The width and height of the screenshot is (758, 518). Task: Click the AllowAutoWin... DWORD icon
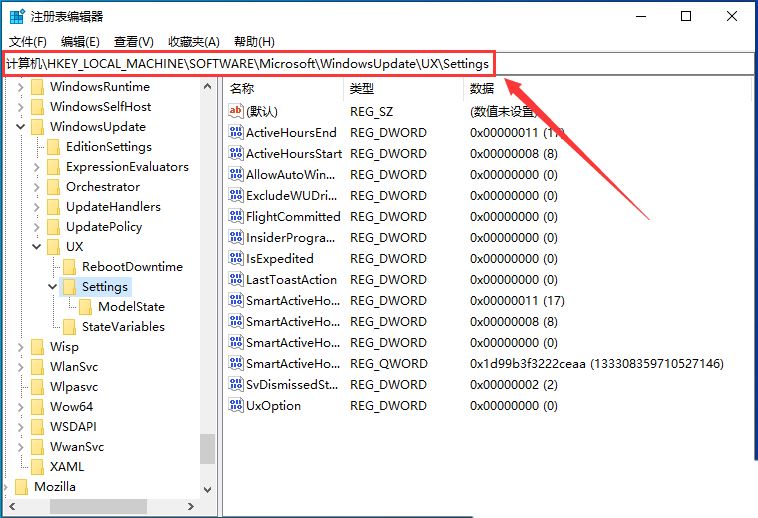(235, 174)
